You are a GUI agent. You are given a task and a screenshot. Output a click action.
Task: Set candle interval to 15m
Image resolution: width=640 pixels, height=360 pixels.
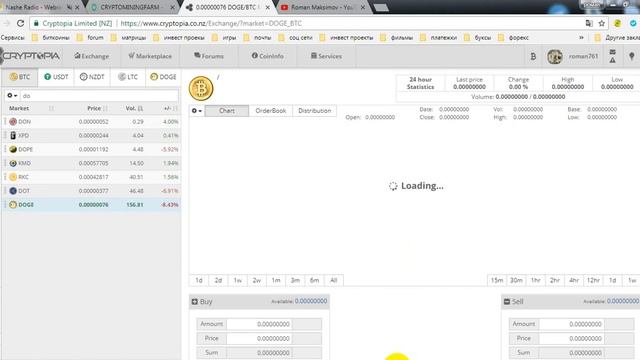pyautogui.click(x=497, y=280)
